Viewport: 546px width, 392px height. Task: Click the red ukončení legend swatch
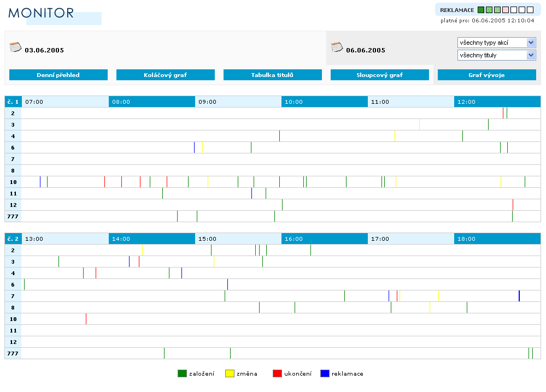pos(277,373)
